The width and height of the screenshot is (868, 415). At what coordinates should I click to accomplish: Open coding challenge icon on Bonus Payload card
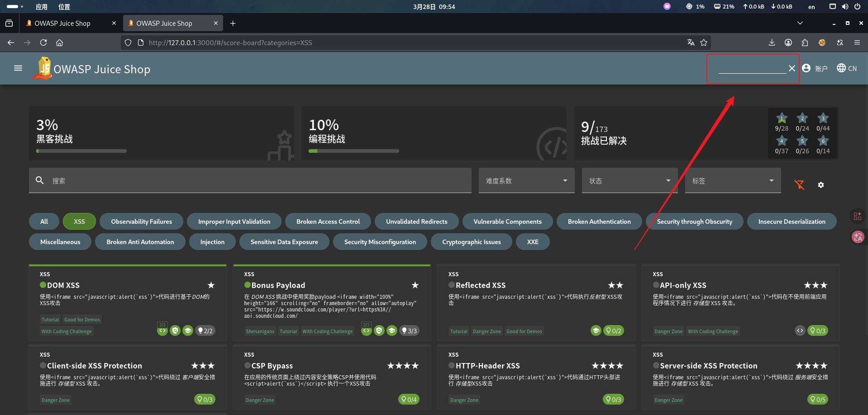pyautogui.click(x=367, y=330)
